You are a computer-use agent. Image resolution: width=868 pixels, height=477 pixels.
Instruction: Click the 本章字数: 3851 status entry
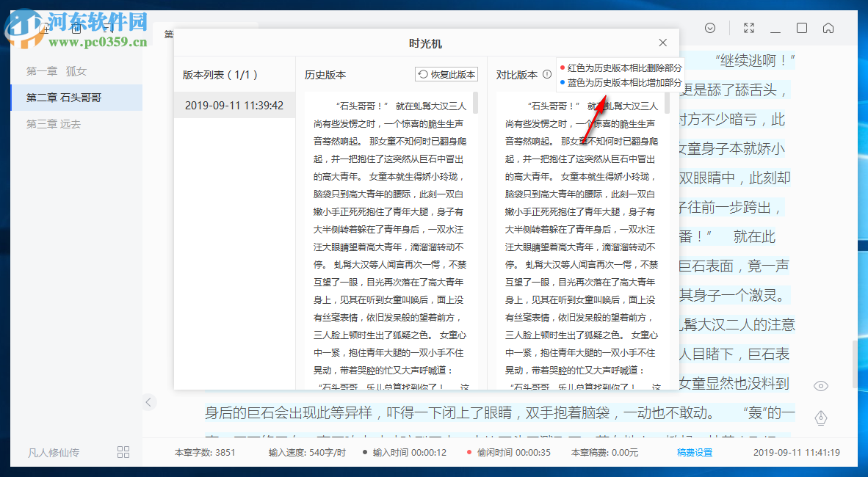click(x=205, y=453)
